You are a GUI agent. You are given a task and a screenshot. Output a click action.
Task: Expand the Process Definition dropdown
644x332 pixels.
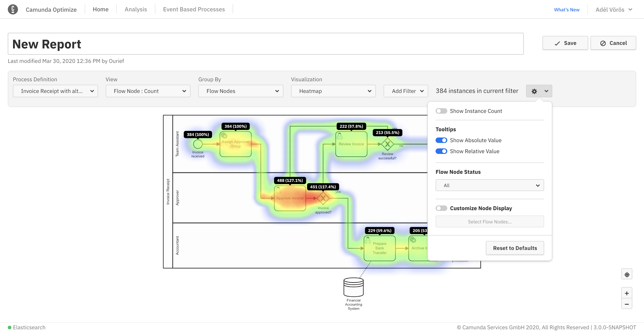coord(55,91)
